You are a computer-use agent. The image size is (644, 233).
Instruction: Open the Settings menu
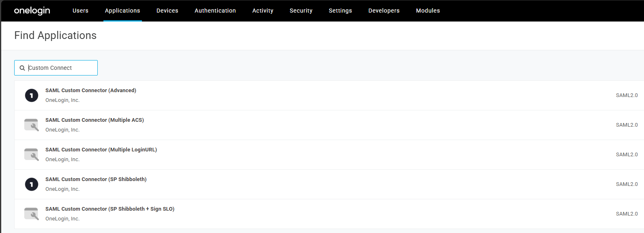pos(340,11)
